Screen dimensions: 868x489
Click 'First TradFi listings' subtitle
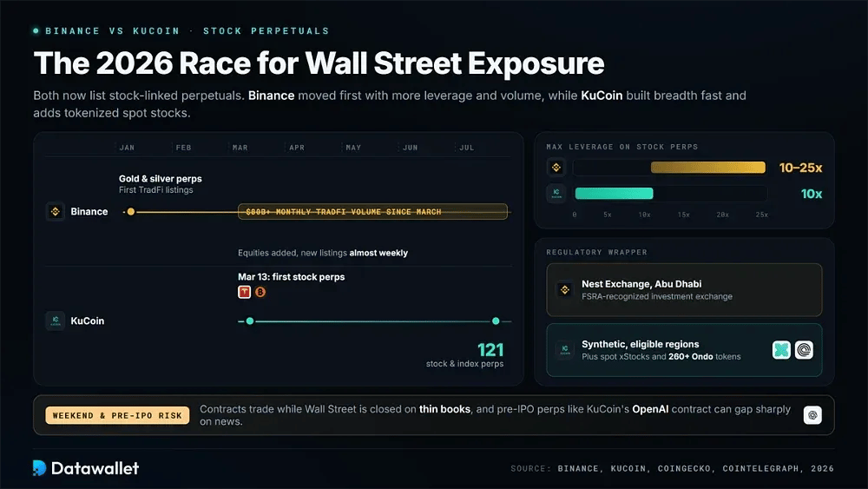[155, 190]
